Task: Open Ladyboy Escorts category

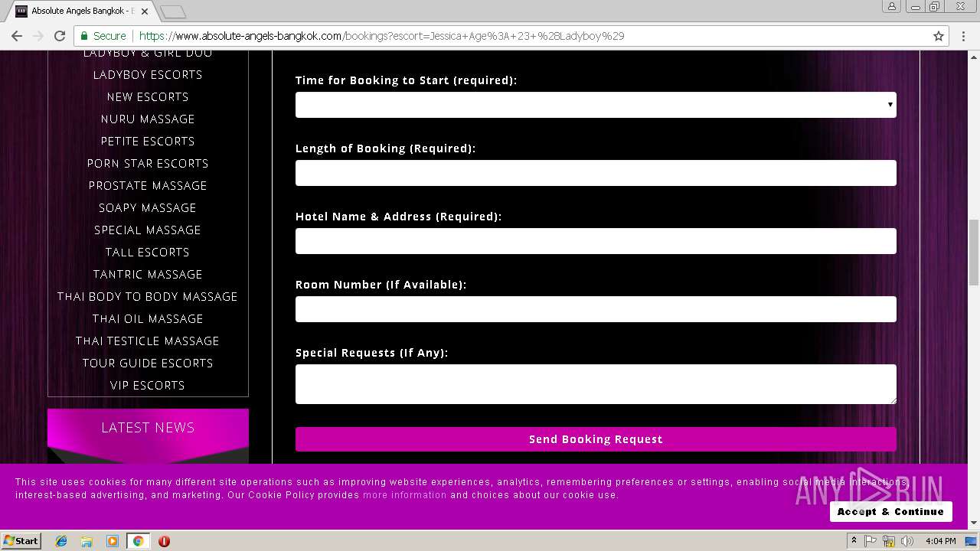Action: 148,75
